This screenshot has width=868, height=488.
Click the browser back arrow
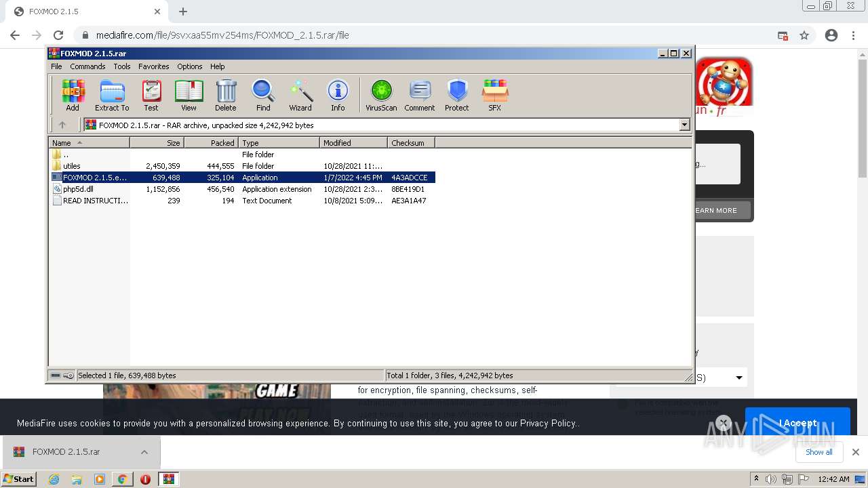(15, 35)
